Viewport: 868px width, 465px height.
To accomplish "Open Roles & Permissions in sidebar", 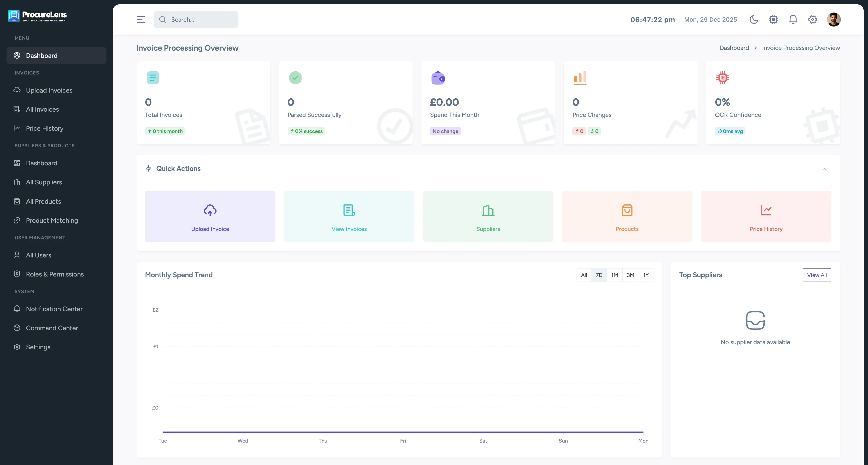I will [x=56, y=274].
